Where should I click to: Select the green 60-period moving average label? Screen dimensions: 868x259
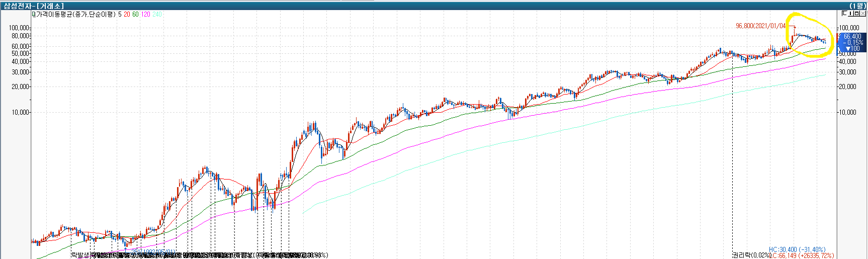(135, 14)
